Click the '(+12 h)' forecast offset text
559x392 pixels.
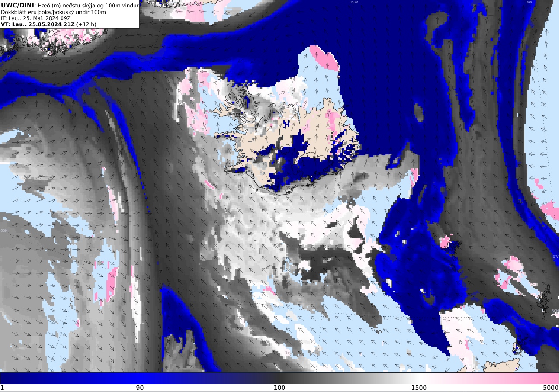[86, 24]
